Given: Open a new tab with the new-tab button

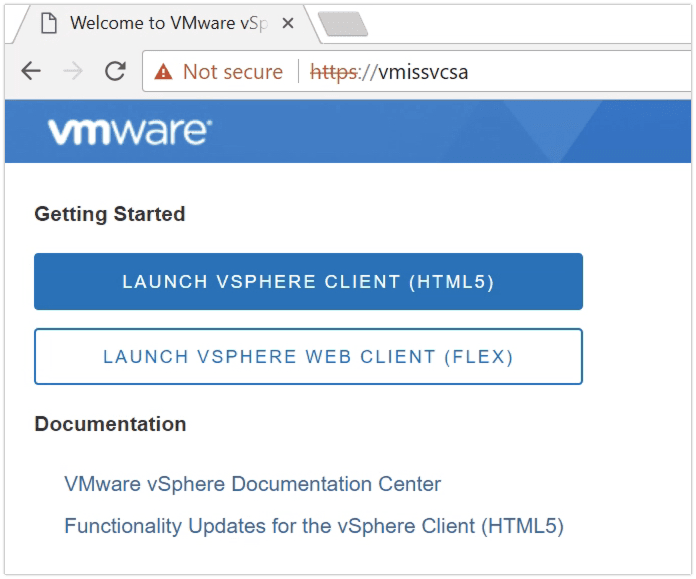Looking at the screenshot, I should coord(343,24).
